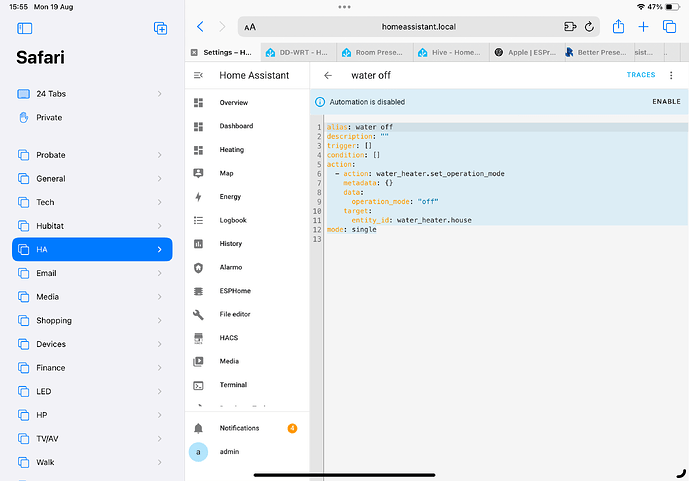The width and height of the screenshot is (689, 481).
Task: Open Overview in Home Assistant sidebar
Action: pos(247,103)
